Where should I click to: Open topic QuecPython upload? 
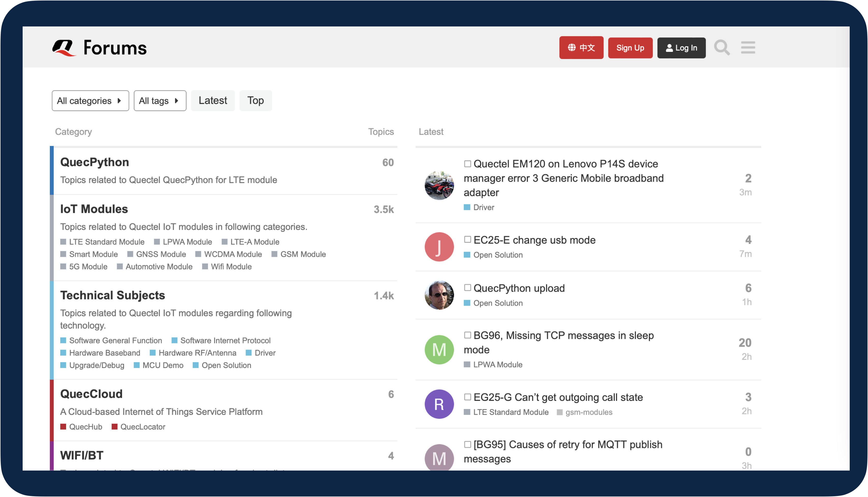click(x=519, y=288)
